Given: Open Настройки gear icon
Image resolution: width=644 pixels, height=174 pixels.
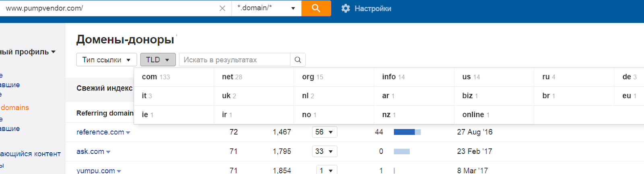Looking at the screenshot, I should [x=345, y=8].
